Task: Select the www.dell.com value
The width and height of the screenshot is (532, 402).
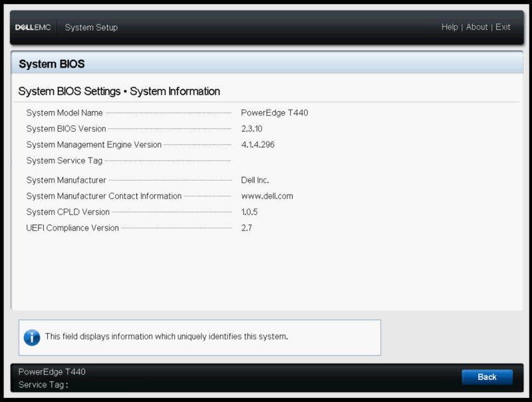Action: [267, 196]
